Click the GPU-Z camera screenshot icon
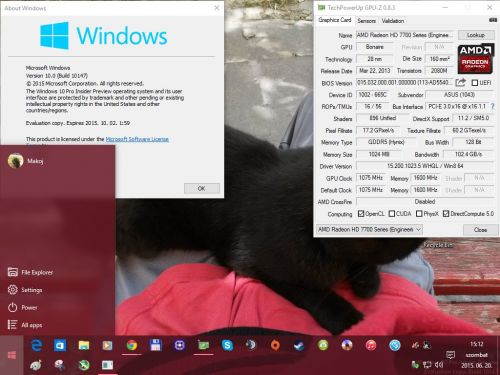Screen dimensions: 500x375 493,20
